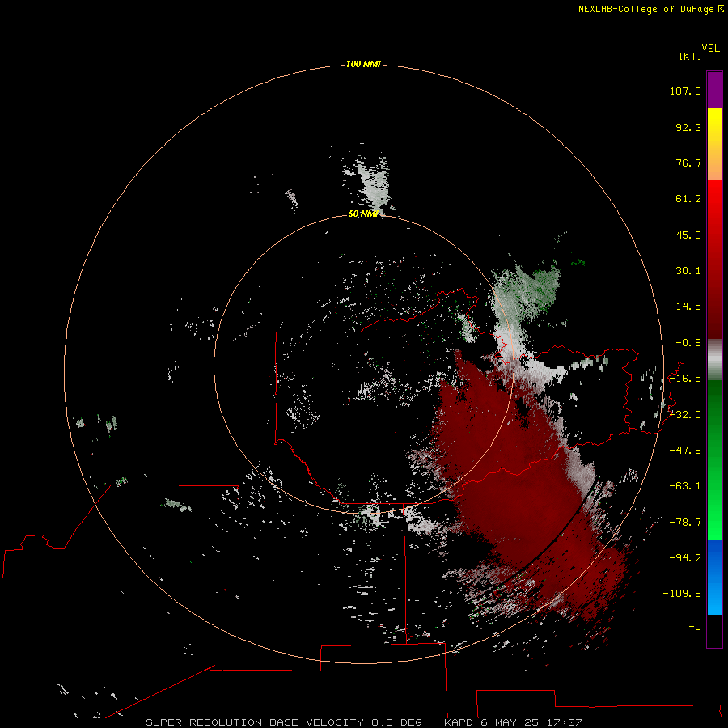Click the 107.8 velocity scale value

point(685,91)
